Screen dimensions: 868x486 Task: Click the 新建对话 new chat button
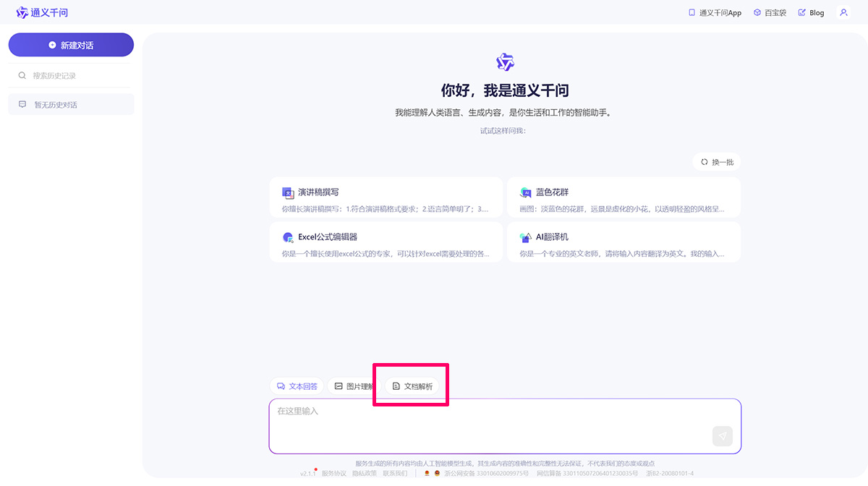point(70,44)
